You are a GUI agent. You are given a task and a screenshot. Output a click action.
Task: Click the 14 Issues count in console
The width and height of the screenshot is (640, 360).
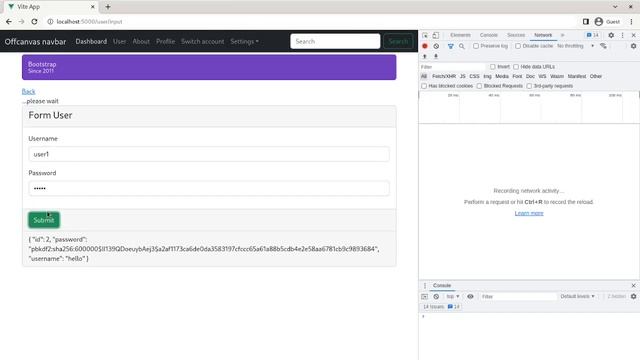[x=441, y=307]
